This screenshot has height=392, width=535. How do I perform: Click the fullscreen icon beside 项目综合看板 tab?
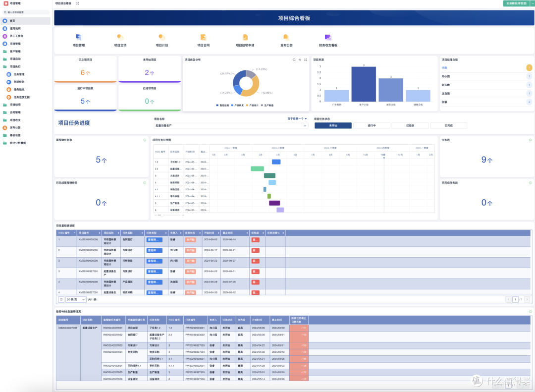click(78, 3)
